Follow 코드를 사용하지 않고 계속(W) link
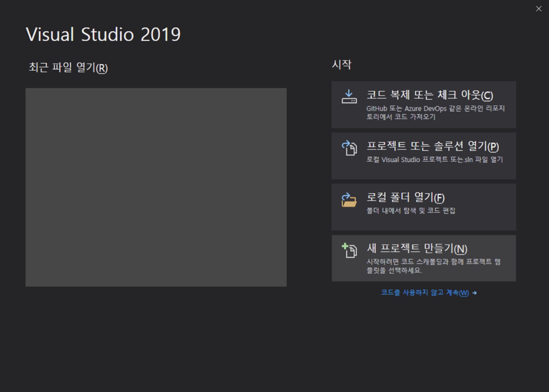The height and width of the screenshot is (392, 549). coord(425,293)
